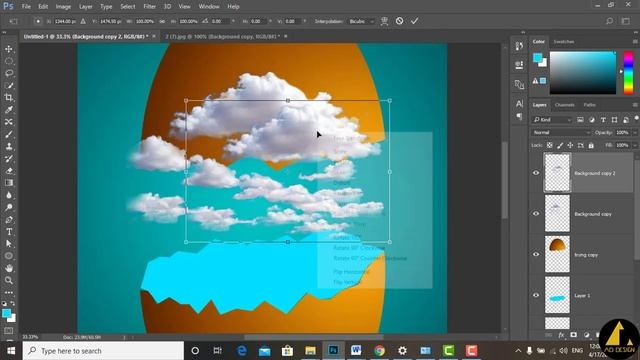The image size is (640, 360).
Task: Select the Hand tool
Action: [x=9, y=268]
